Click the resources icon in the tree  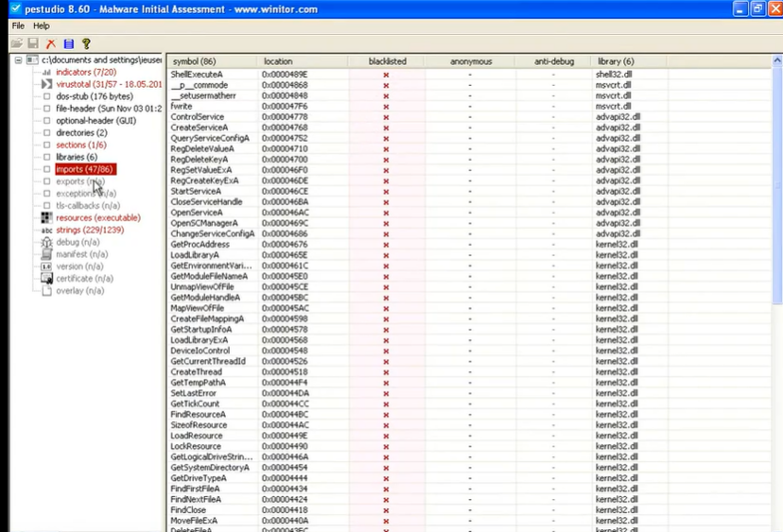click(x=46, y=217)
